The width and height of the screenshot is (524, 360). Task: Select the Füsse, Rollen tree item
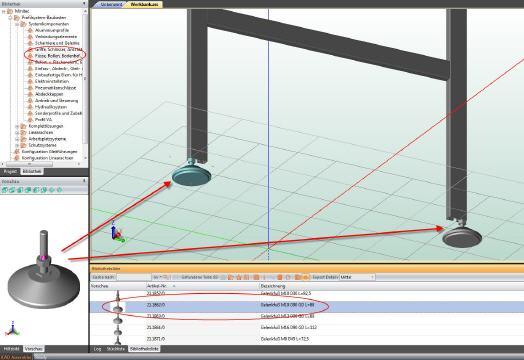[x=57, y=55]
